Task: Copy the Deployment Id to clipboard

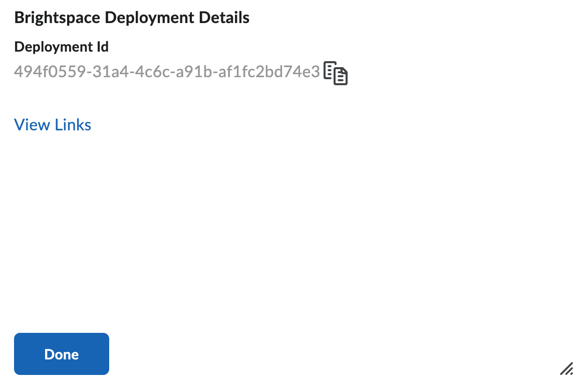Action: [x=336, y=73]
